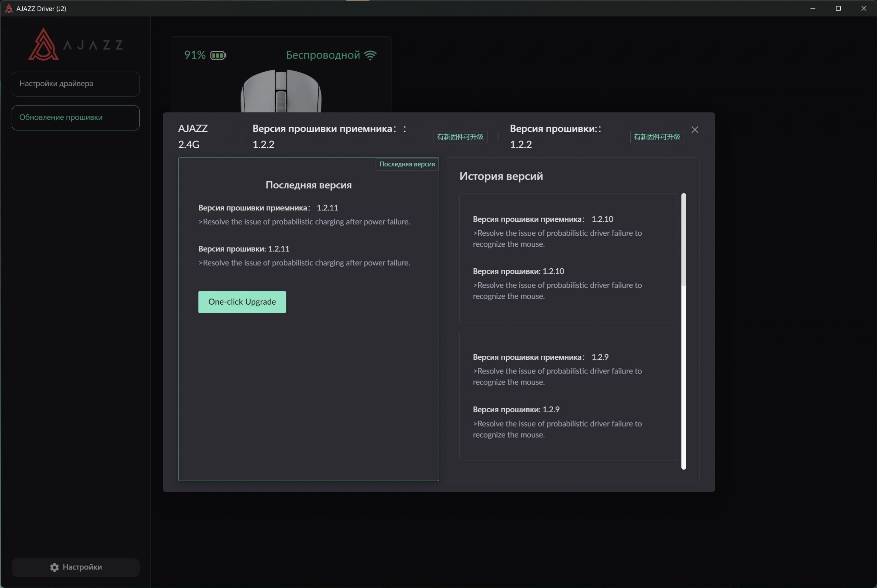
Task: Close the firmware update dialog
Action: [694, 130]
